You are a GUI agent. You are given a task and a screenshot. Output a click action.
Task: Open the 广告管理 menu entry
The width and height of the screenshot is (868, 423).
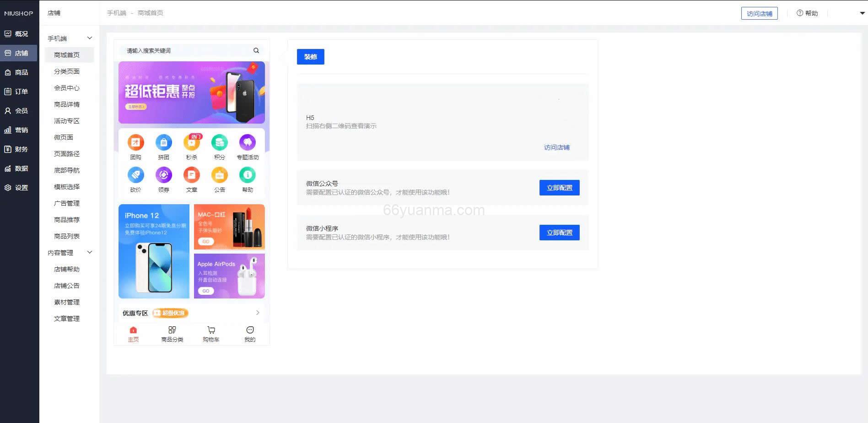click(x=67, y=203)
